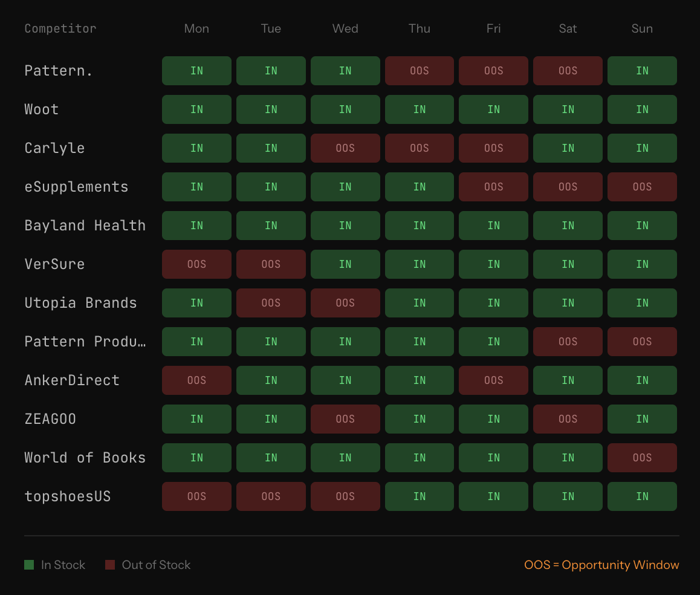
Task: Click Pattern Produ… Sunday OOS cell
Action: 642,342
